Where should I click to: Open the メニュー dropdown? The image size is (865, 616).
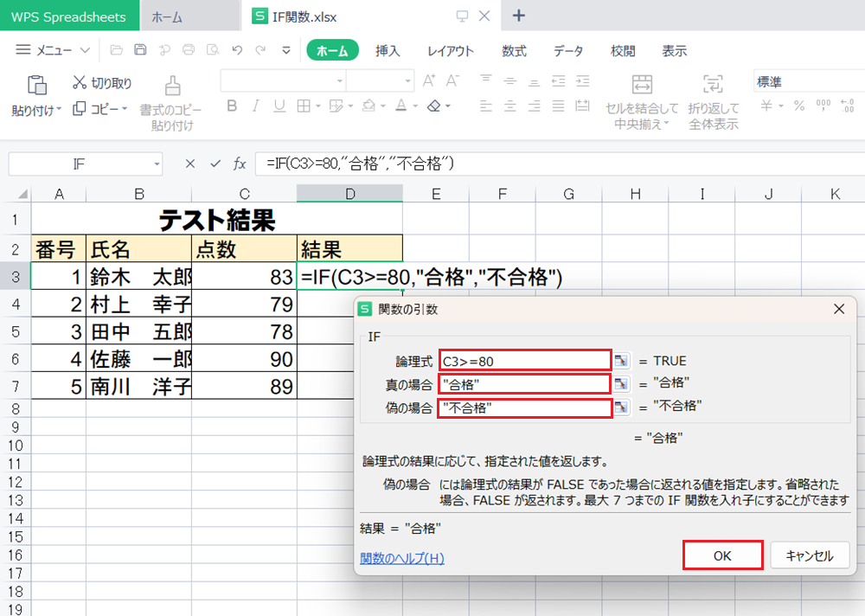pyautogui.click(x=53, y=50)
